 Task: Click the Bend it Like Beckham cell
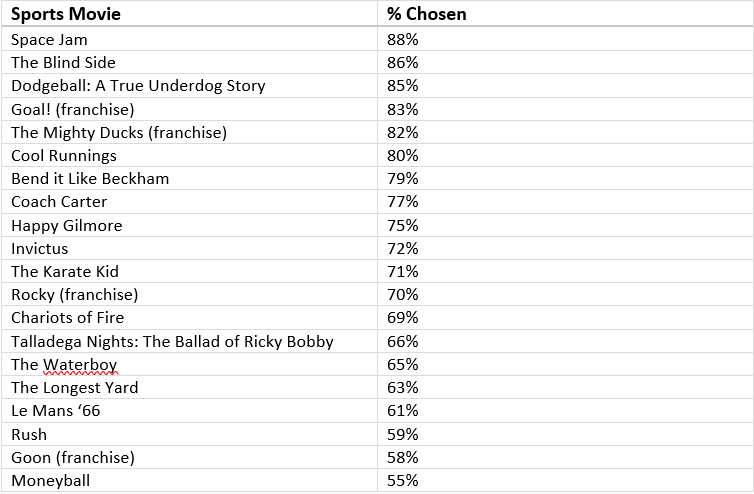[189, 178]
